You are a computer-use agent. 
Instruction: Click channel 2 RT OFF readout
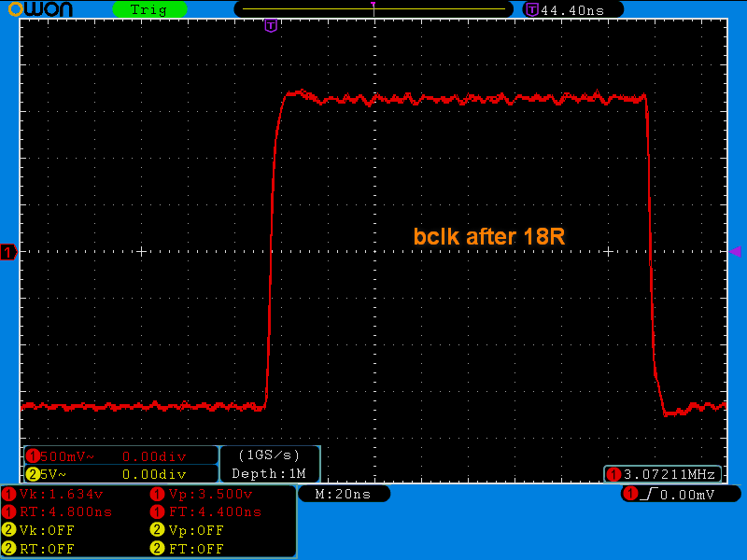pos(38,549)
